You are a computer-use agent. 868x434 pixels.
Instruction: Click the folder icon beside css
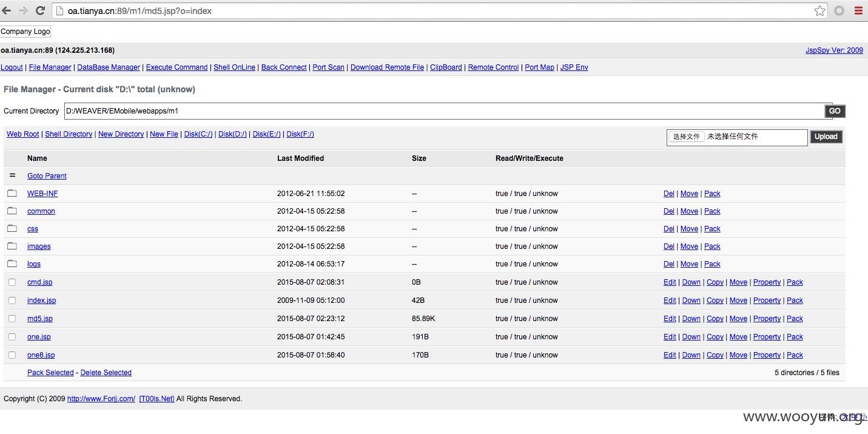pos(12,228)
